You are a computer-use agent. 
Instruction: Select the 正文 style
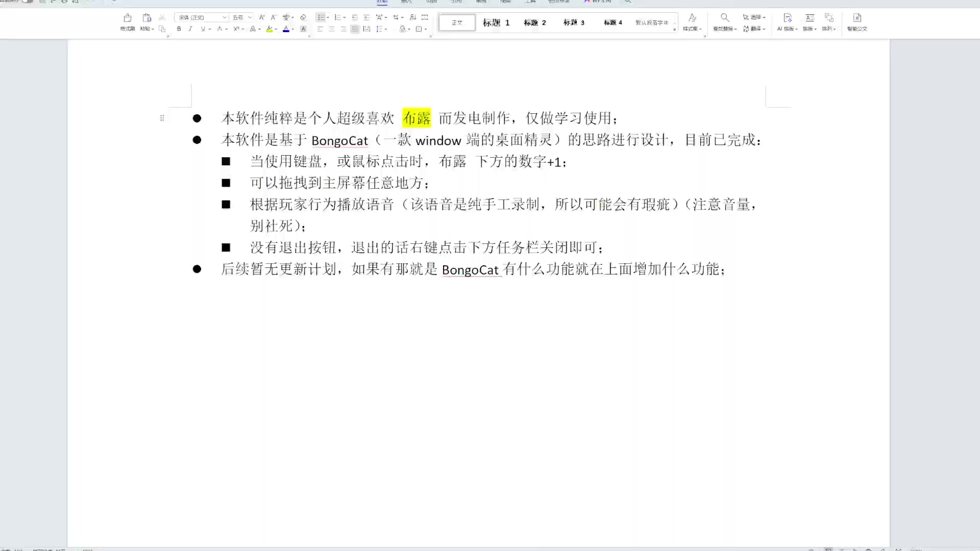click(x=457, y=22)
